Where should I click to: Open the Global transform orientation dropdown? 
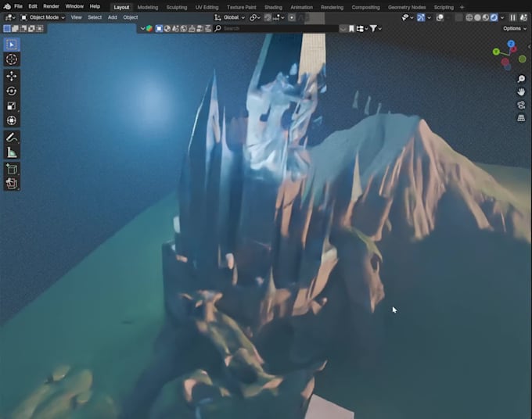pyautogui.click(x=230, y=18)
